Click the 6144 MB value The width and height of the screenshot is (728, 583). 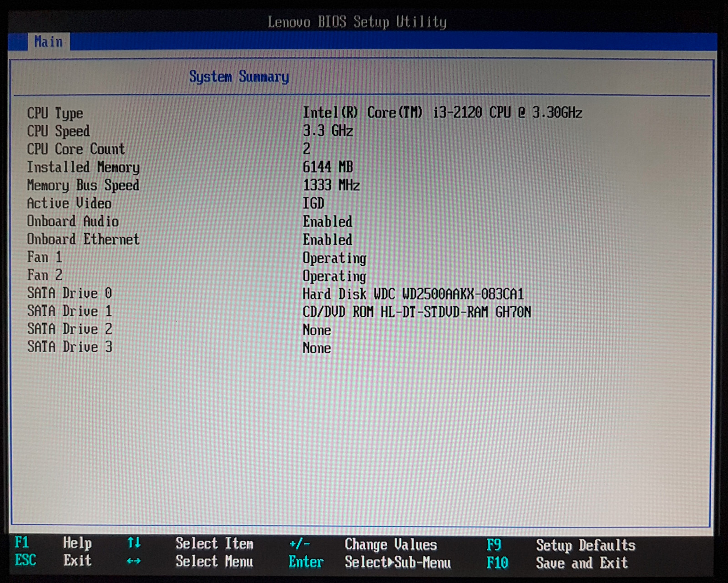pyautogui.click(x=328, y=167)
